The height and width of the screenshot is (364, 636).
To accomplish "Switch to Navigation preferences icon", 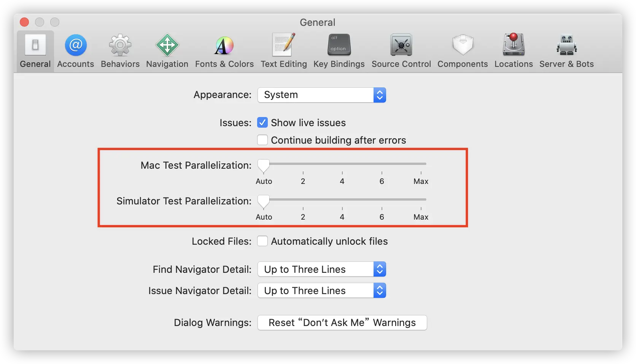I will [167, 45].
